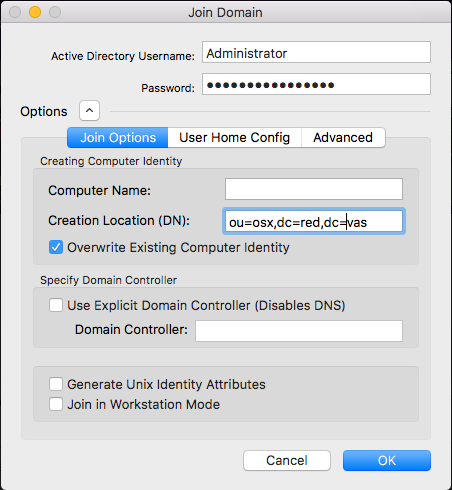Click the disabled zoom window button
Viewport: 452px width, 490px height.
[x=55, y=12]
